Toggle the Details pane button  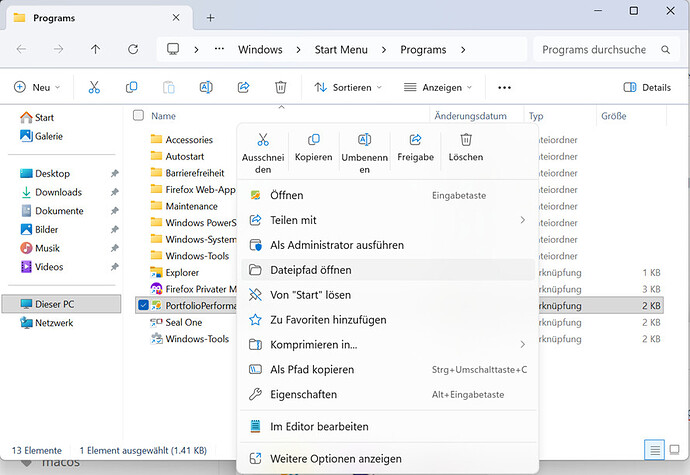(647, 87)
